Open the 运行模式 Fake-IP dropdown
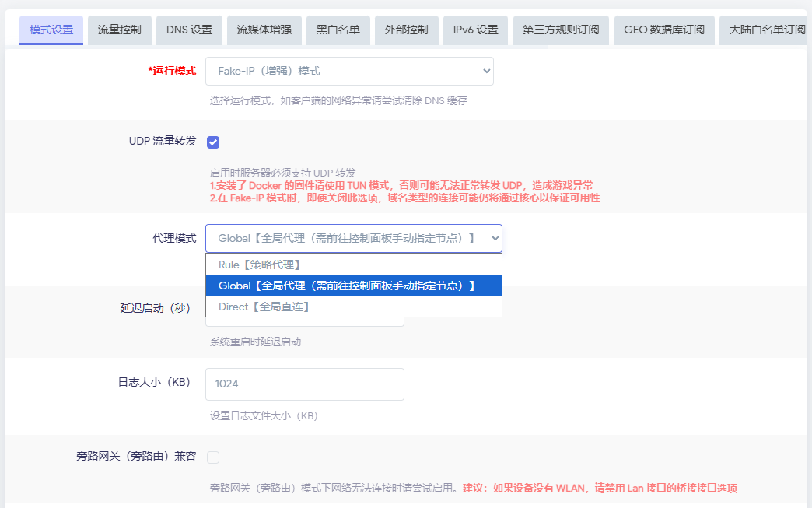This screenshot has height=508, width=812. (x=348, y=71)
